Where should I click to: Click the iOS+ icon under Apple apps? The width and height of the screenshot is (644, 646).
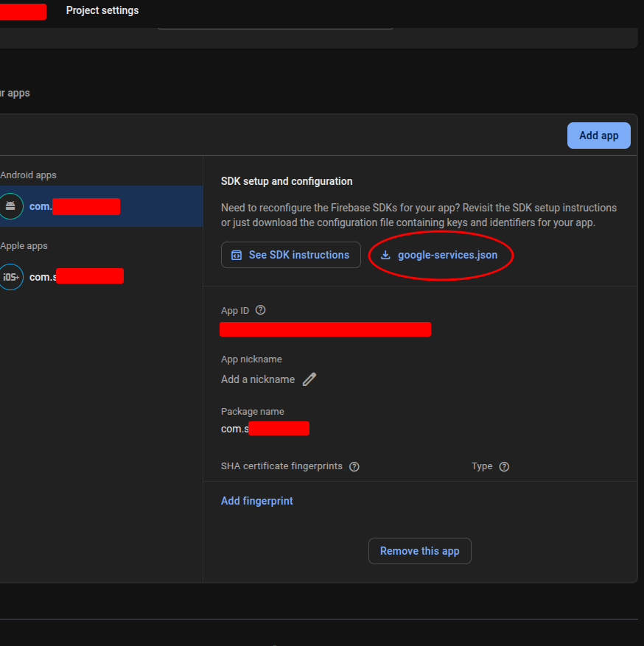point(10,277)
